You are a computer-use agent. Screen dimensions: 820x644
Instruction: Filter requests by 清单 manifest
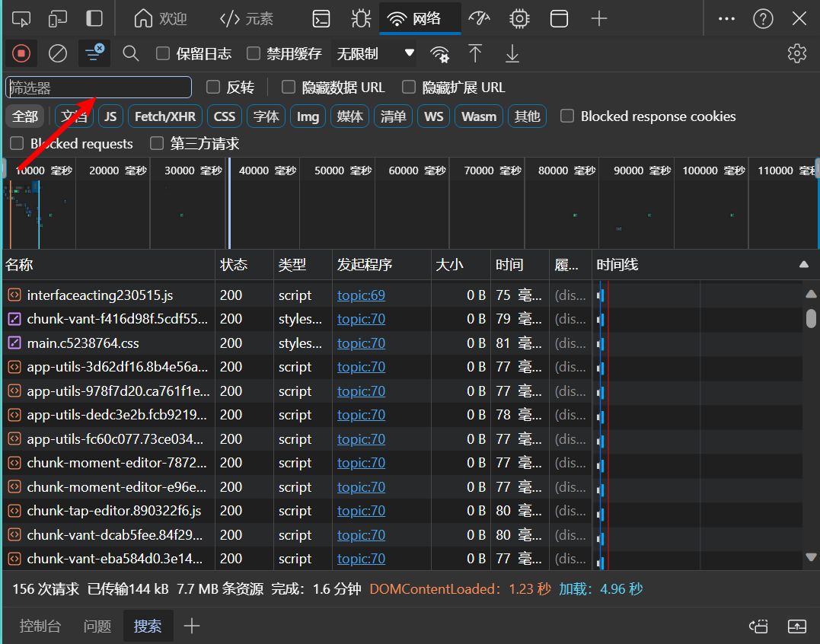[394, 116]
